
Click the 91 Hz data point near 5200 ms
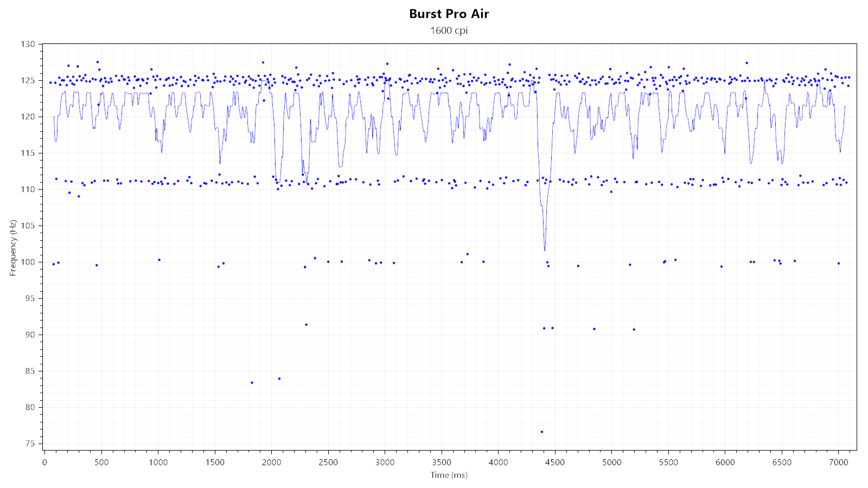[x=634, y=329]
